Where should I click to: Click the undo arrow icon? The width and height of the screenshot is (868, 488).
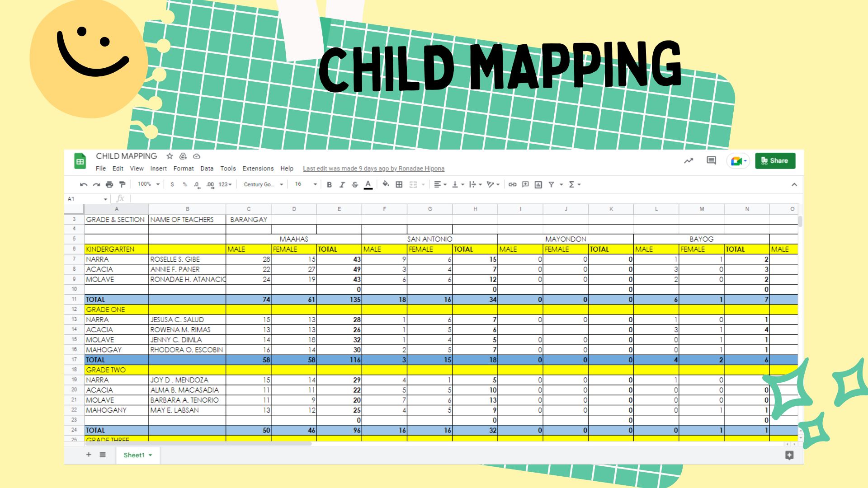[83, 184]
